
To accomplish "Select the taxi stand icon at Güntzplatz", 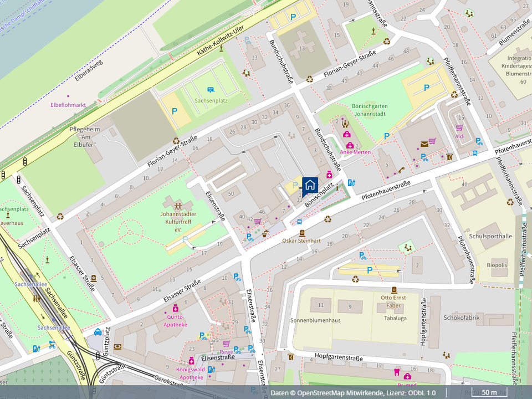I will [x=98, y=332].
